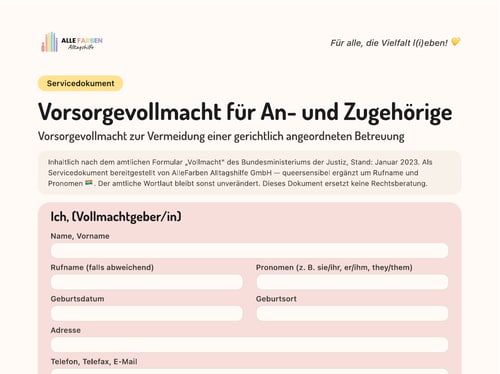Click the yellow heart emoji icon
Image resolution: width=500 pixels, height=374 pixels.
pyautogui.click(x=455, y=42)
